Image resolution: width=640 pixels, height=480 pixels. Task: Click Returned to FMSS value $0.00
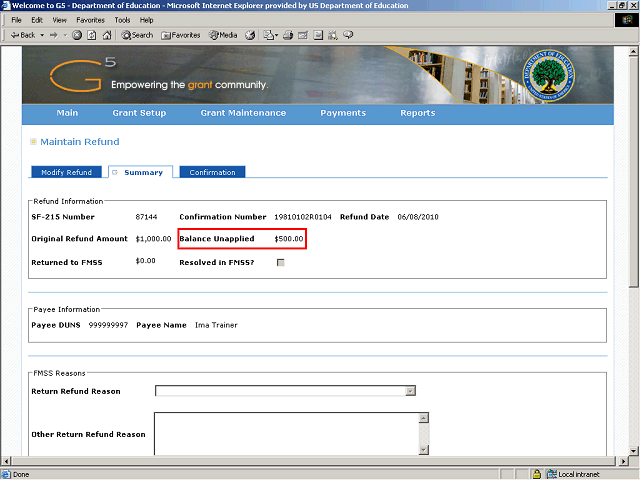[145, 261]
